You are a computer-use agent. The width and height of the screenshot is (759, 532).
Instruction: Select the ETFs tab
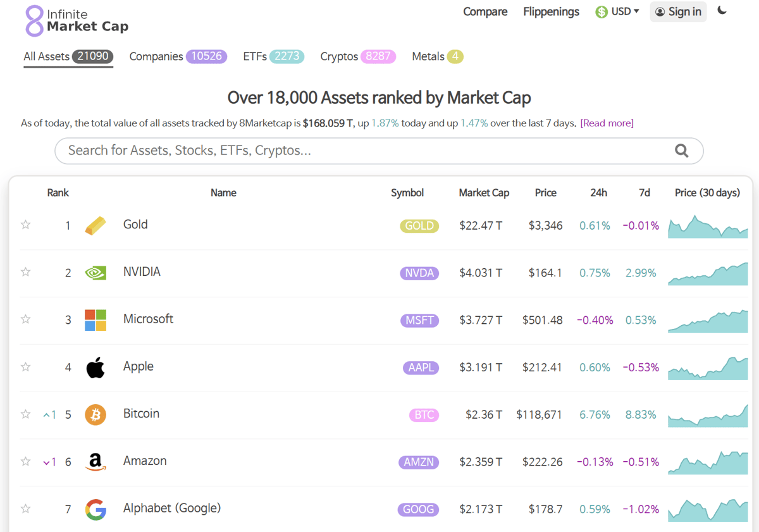273,57
